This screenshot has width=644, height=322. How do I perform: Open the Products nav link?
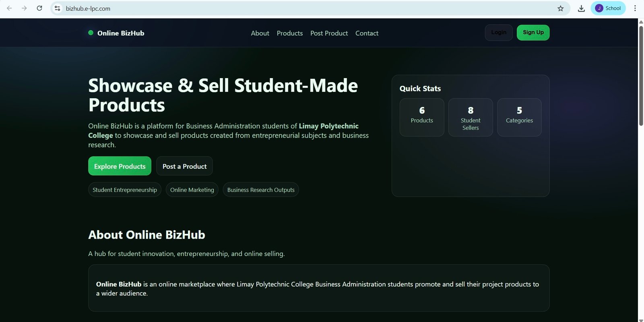click(x=290, y=33)
